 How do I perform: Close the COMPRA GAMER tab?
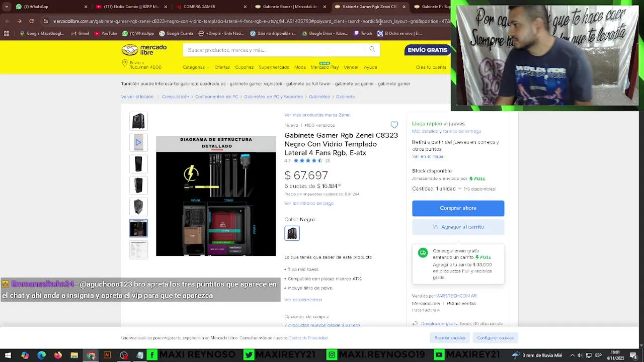tap(245, 7)
